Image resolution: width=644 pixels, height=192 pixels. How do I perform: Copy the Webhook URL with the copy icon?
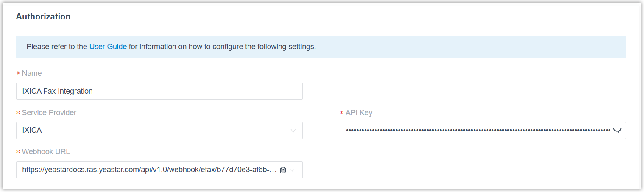[x=283, y=170]
